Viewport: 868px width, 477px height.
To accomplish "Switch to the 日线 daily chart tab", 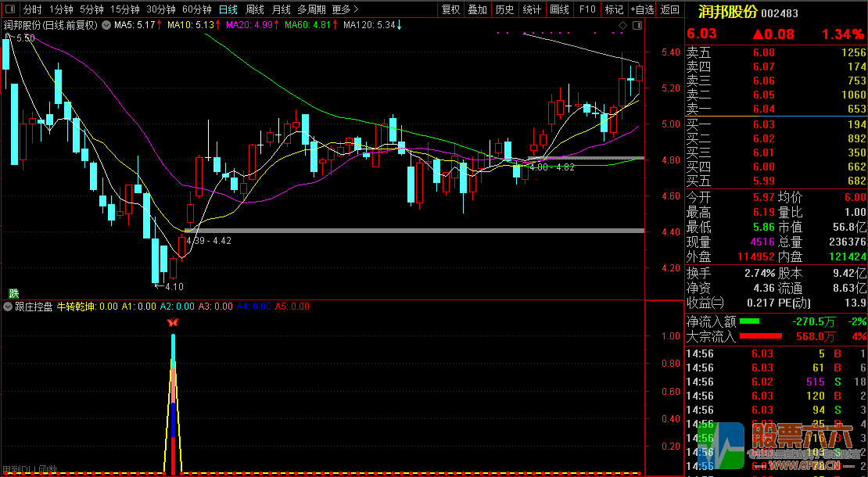I will pos(228,9).
